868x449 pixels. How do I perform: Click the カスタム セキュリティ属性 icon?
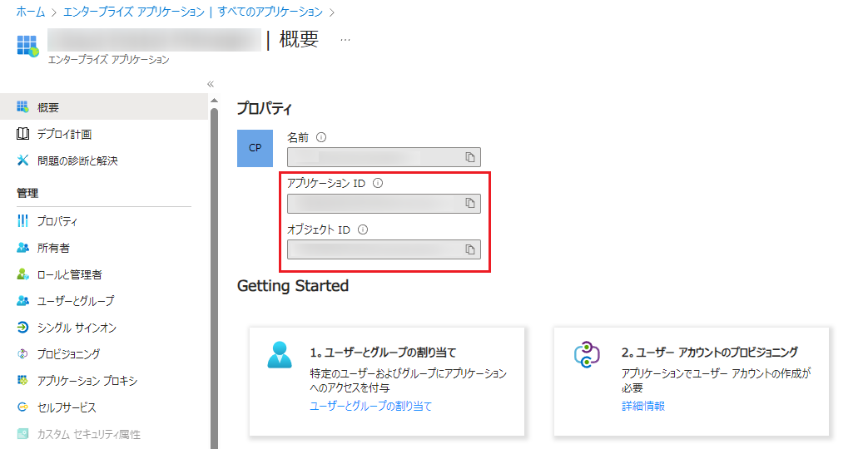[x=22, y=433]
